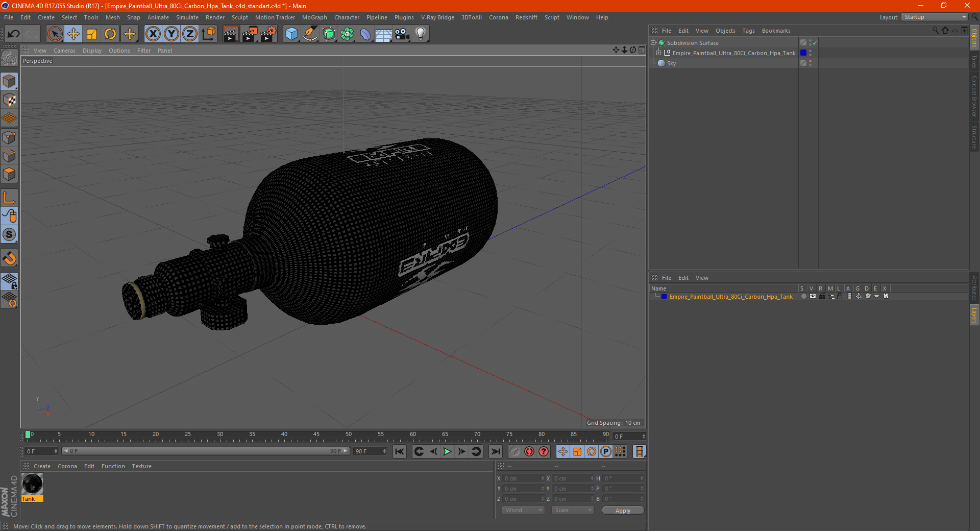The image size is (980, 531).
Task: Switch to the Content Browser side tab
Action: 974,96
